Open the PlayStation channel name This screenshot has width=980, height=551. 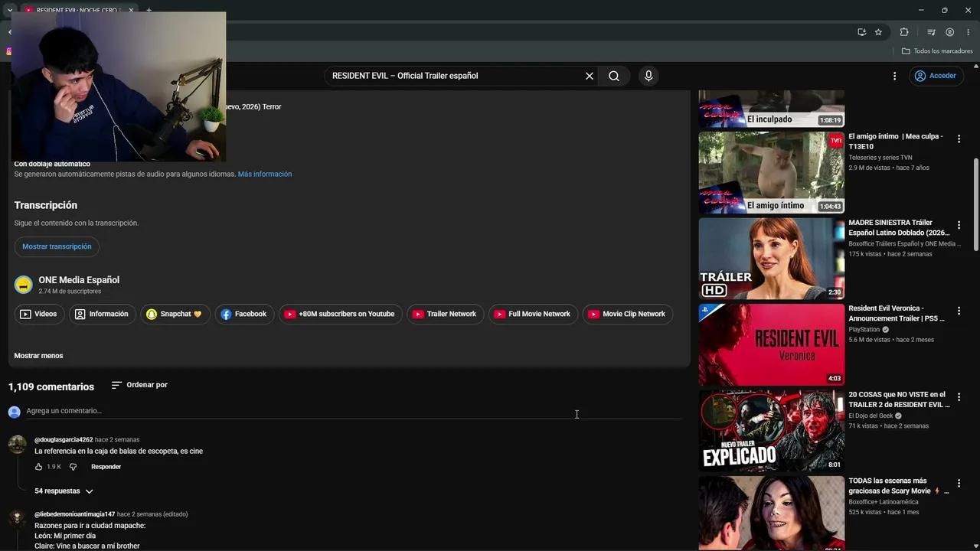tap(864, 330)
